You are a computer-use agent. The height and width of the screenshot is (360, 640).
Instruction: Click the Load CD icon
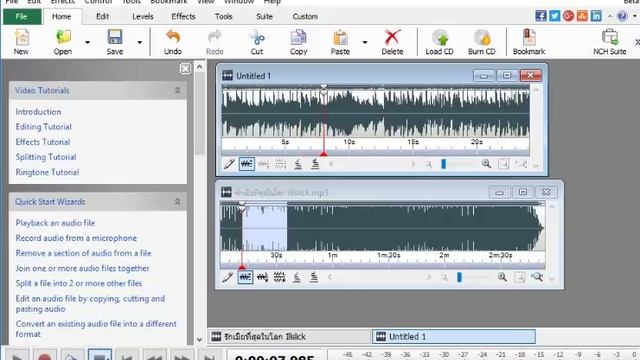440,42
